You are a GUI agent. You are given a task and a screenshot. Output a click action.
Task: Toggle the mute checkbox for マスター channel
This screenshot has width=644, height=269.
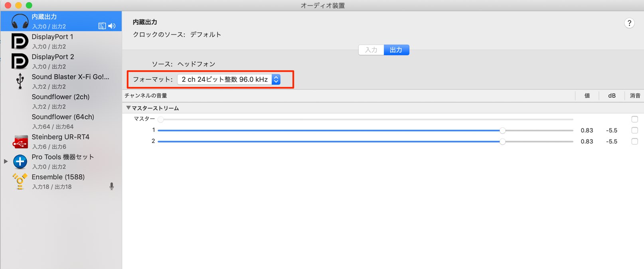coord(634,119)
